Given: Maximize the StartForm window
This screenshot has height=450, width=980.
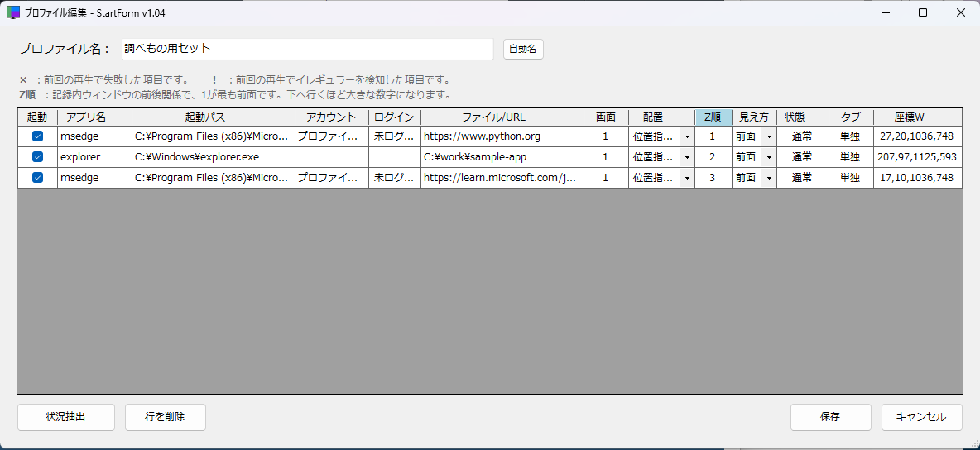Looking at the screenshot, I should 923,12.
